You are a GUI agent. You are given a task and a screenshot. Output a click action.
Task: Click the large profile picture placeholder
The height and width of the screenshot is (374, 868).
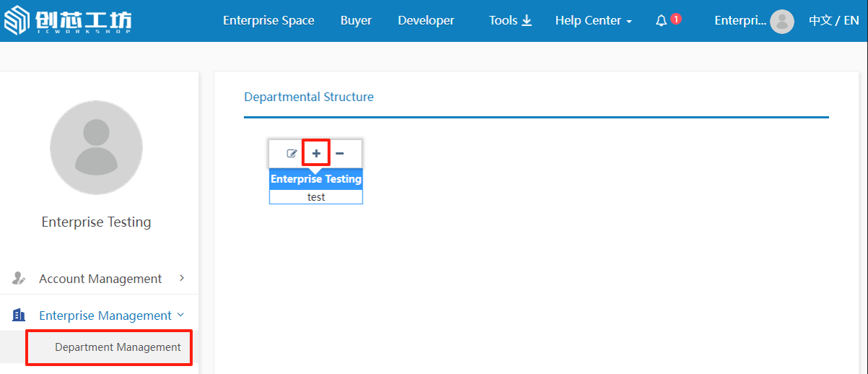(x=96, y=147)
